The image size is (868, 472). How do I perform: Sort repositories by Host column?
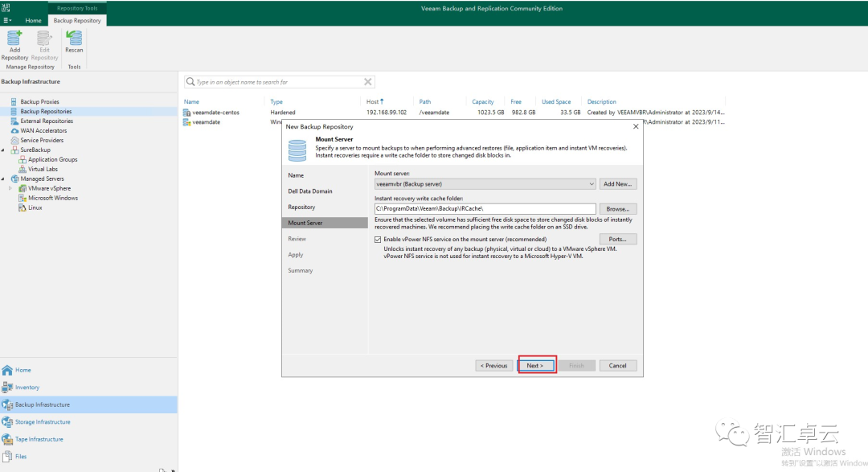point(373,102)
